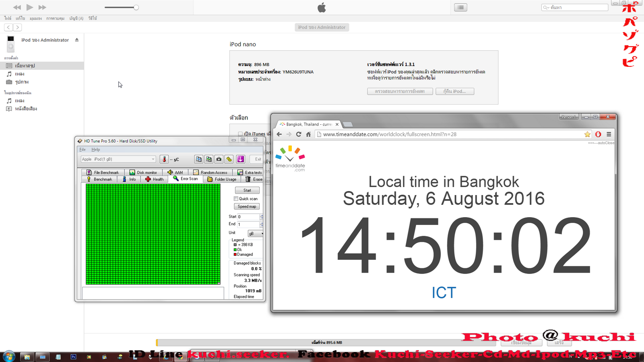Switch to the Info tab
This screenshot has width=644, height=362.
pos(129,179)
